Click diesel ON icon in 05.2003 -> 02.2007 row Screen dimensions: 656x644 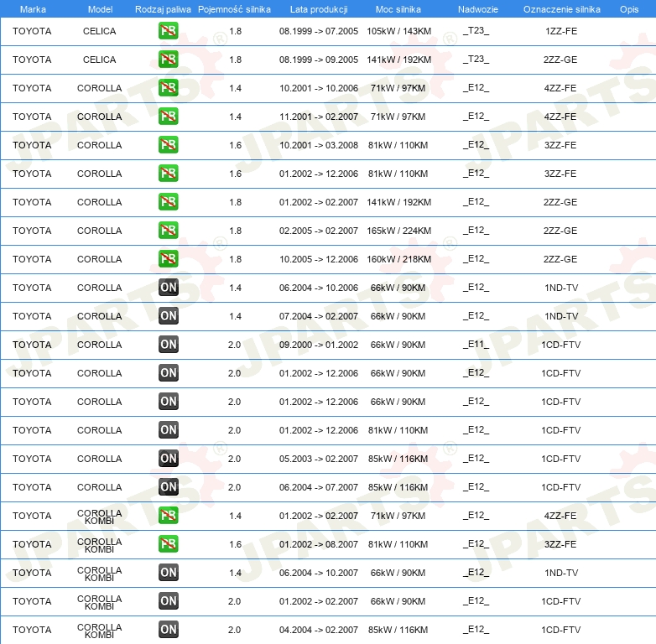[168, 459]
